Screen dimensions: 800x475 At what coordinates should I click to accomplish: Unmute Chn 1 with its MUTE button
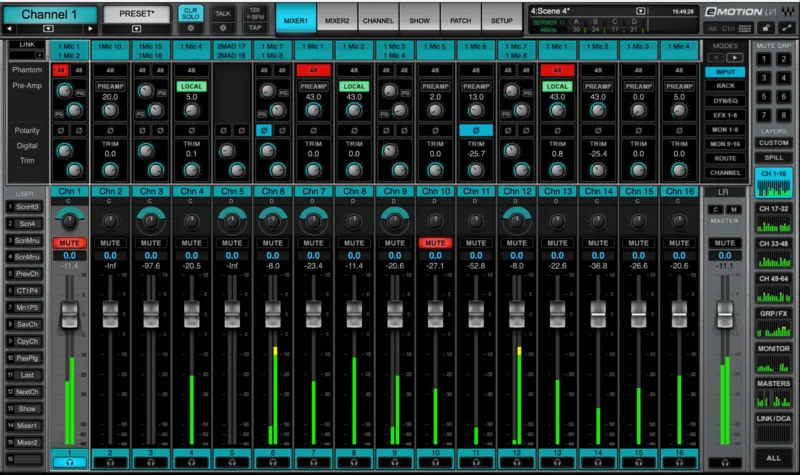tap(70, 243)
